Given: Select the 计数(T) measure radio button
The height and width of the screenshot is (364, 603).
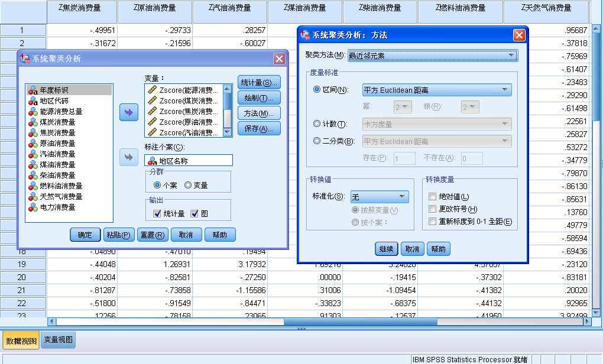Looking at the screenshot, I should (317, 123).
